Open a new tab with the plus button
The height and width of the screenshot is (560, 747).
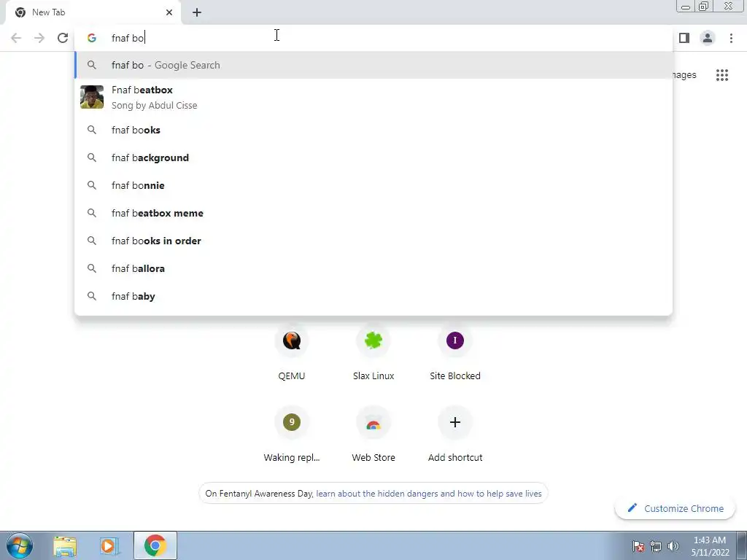coord(197,12)
